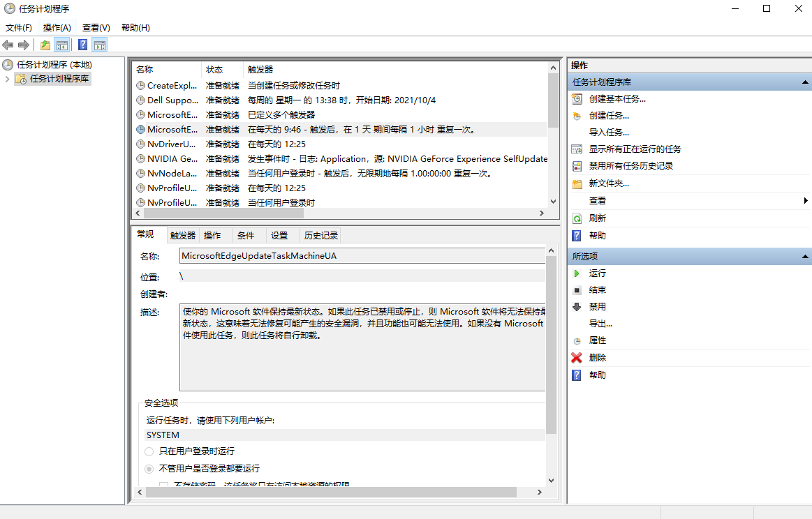The width and height of the screenshot is (812, 519).
Task: Collapse the 所选项 actions section header
Action: tap(805, 257)
